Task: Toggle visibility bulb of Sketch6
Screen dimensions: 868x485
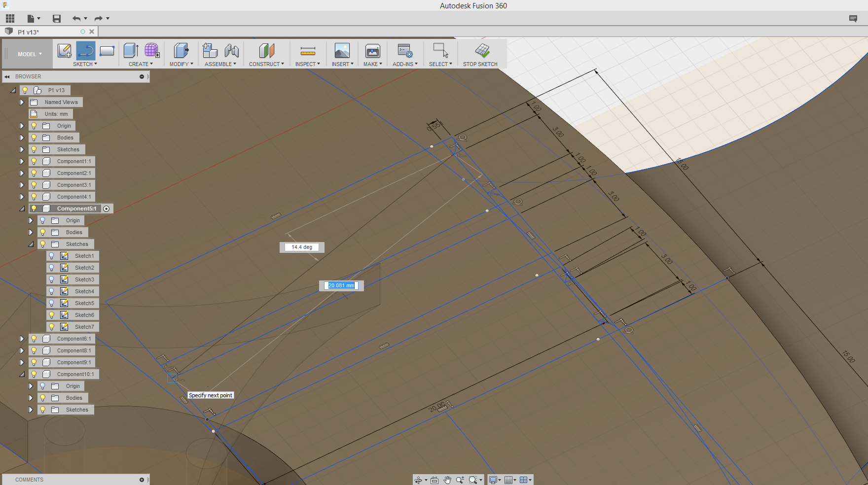Action: tap(51, 315)
